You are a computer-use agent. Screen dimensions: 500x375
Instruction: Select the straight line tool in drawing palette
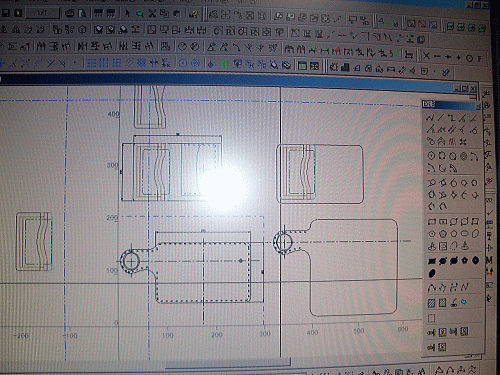[441, 117]
